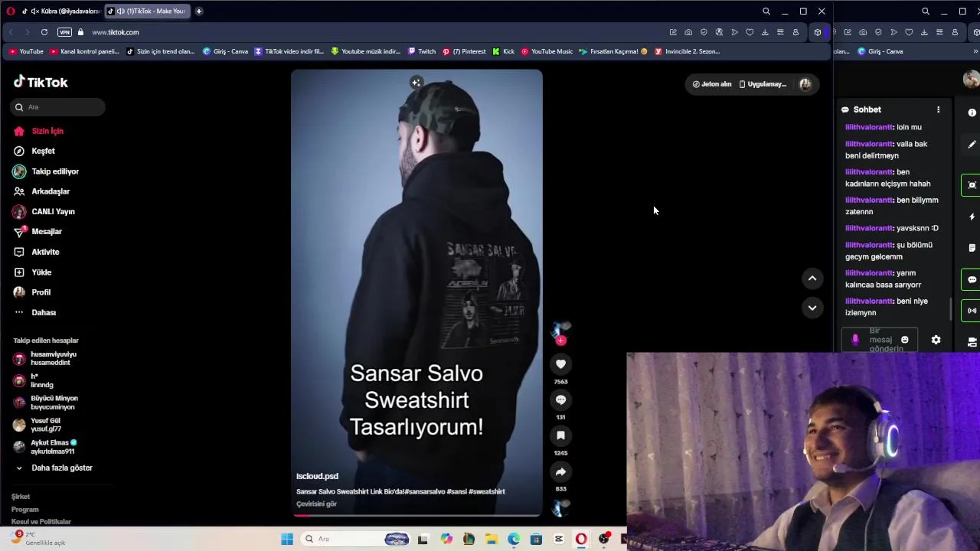Open the Pinterest bookmark
Viewport: 980px width, 551px height.
pyautogui.click(x=464, y=51)
